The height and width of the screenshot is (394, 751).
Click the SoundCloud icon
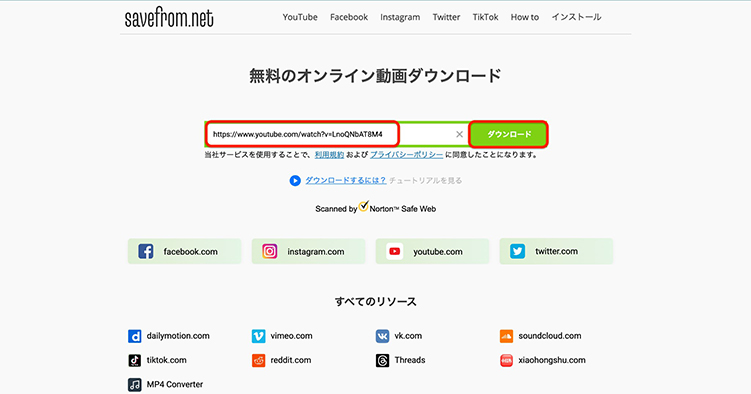506,336
